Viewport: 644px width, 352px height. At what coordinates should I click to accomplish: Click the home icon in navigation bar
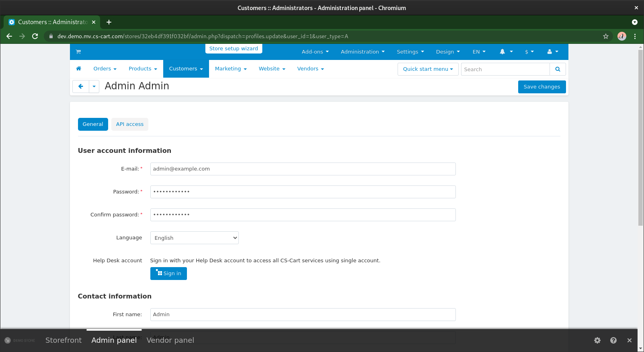coord(79,69)
